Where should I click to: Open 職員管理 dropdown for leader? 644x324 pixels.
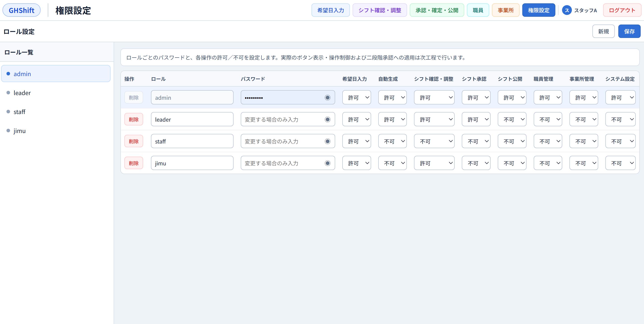tap(548, 119)
